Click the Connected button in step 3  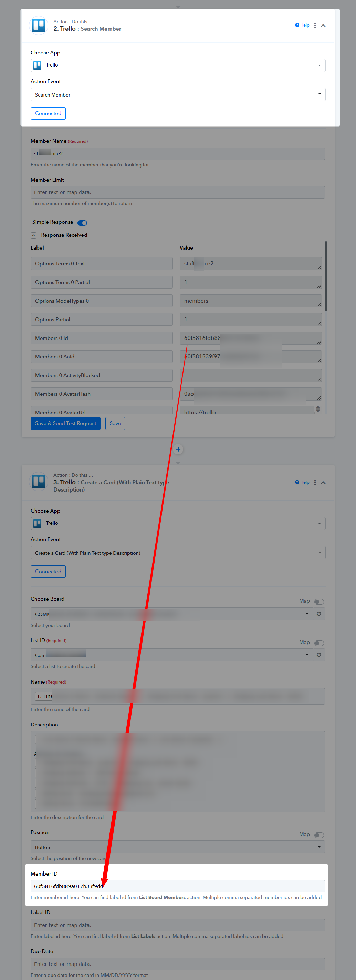tap(48, 572)
